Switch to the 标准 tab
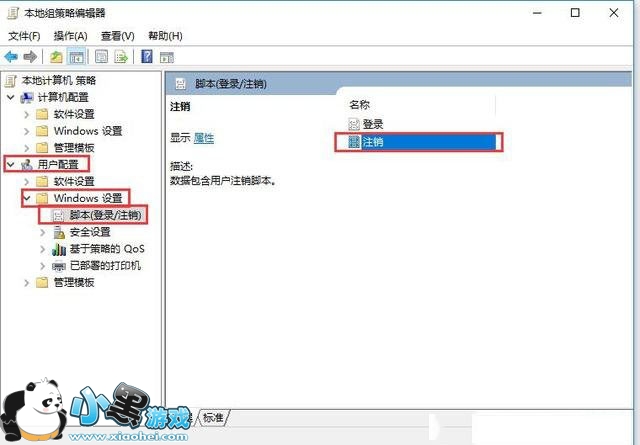640x445 pixels. (213, 417)
